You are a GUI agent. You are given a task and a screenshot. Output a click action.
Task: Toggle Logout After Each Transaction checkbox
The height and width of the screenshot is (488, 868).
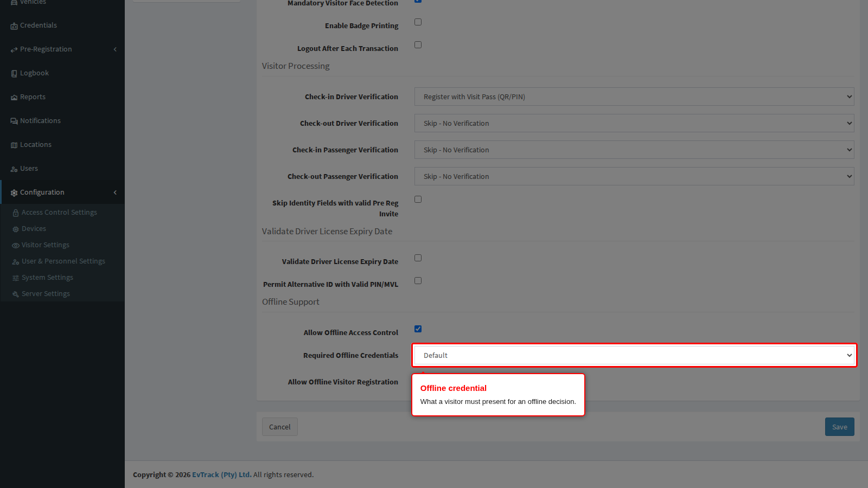click(418, 45)
